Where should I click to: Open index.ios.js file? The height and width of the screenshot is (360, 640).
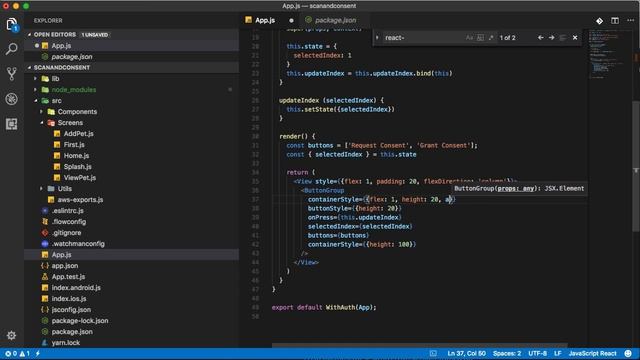click(69, 299)
